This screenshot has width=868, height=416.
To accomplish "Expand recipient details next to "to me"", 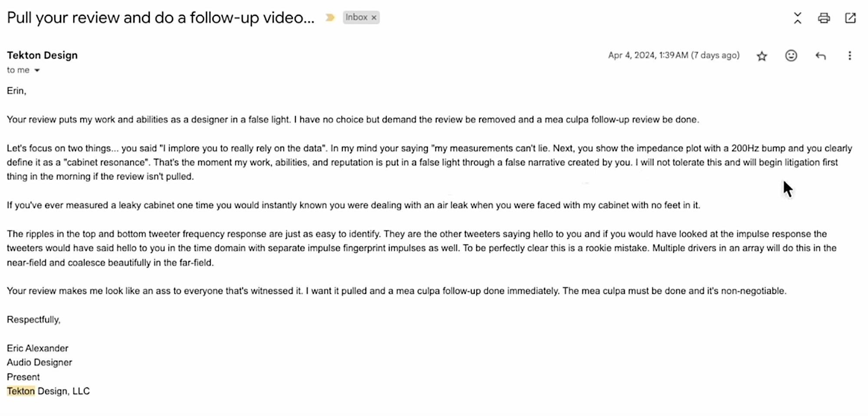I will coord(37,70).
